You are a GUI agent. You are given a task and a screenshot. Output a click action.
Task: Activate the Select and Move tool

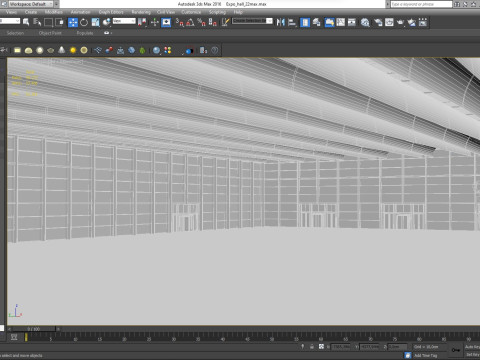pos(73,22)
